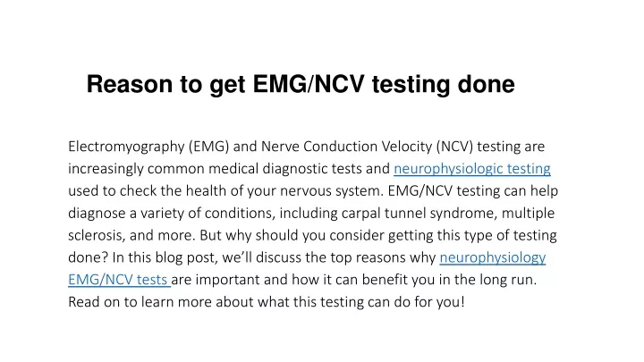644x362 pixels.
Task: Click the neurophysiology hyperlink ending the sixth line
Action: click(493, 257)
